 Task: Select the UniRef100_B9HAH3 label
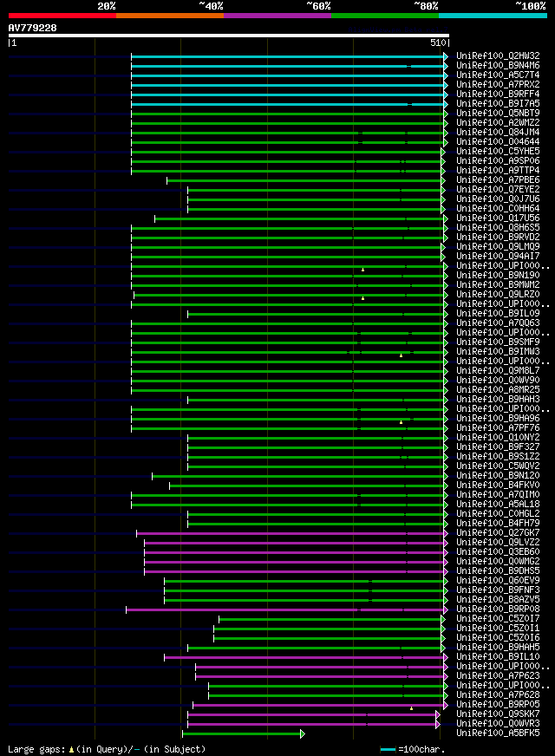coord(498,400)
